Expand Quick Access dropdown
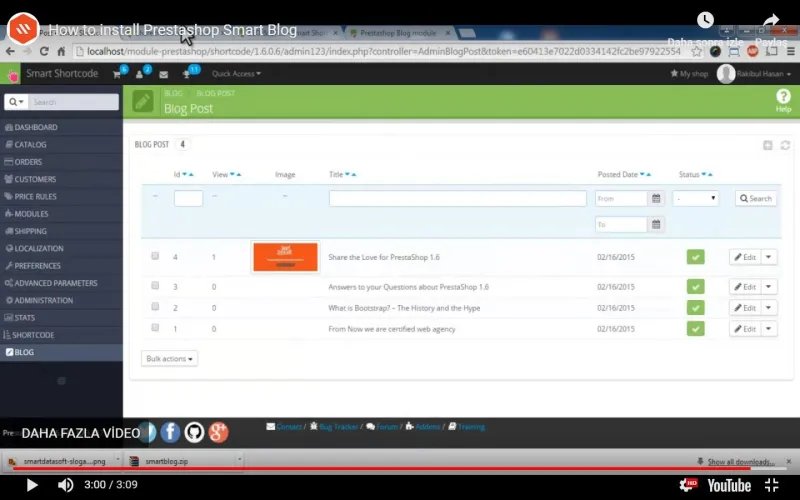The width and height of the screenshot is (800, 500). coord(236,73)
